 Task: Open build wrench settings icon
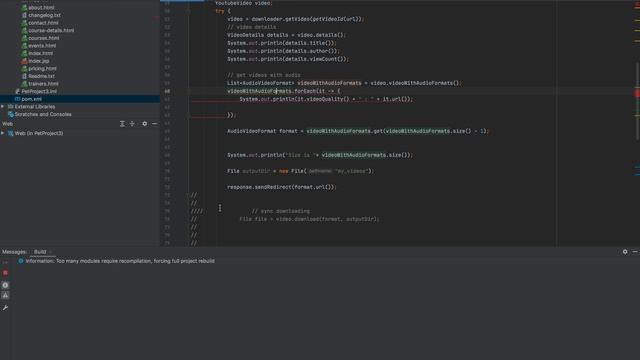pyautogui.click(x=5, y=308)
